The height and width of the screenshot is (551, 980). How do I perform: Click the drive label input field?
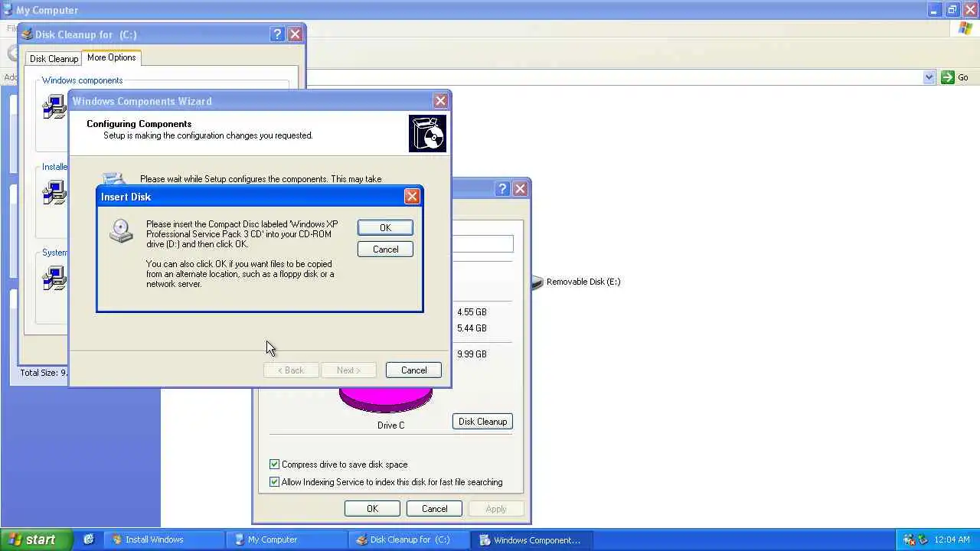(482, 244)
